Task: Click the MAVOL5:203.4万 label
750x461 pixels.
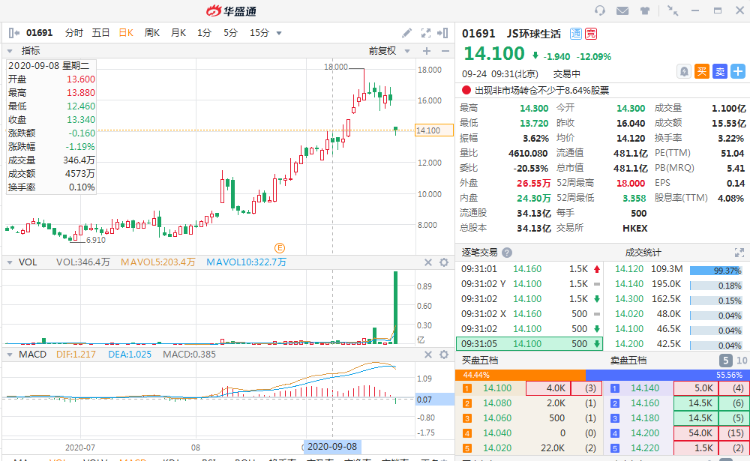Action: (158, 262)
